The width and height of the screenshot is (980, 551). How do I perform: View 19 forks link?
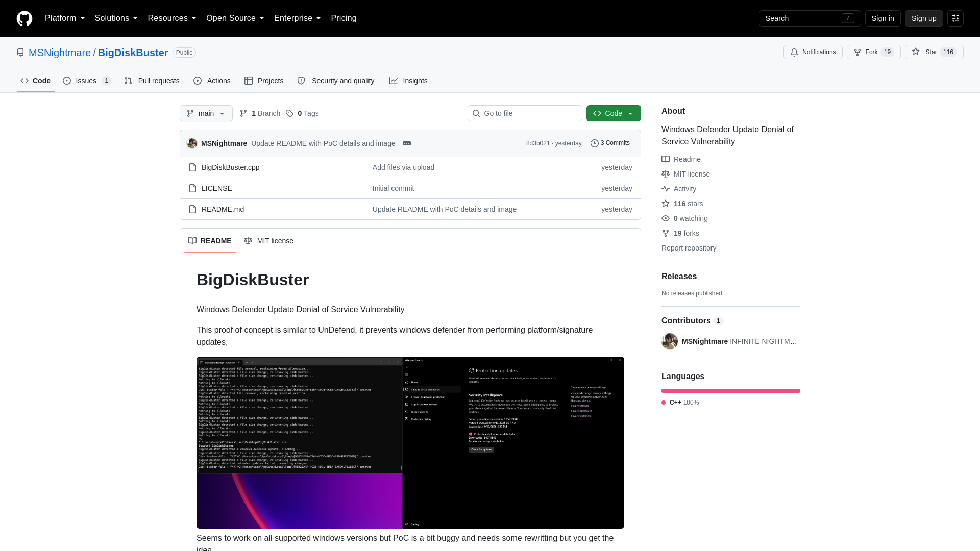tap(680, 233)
